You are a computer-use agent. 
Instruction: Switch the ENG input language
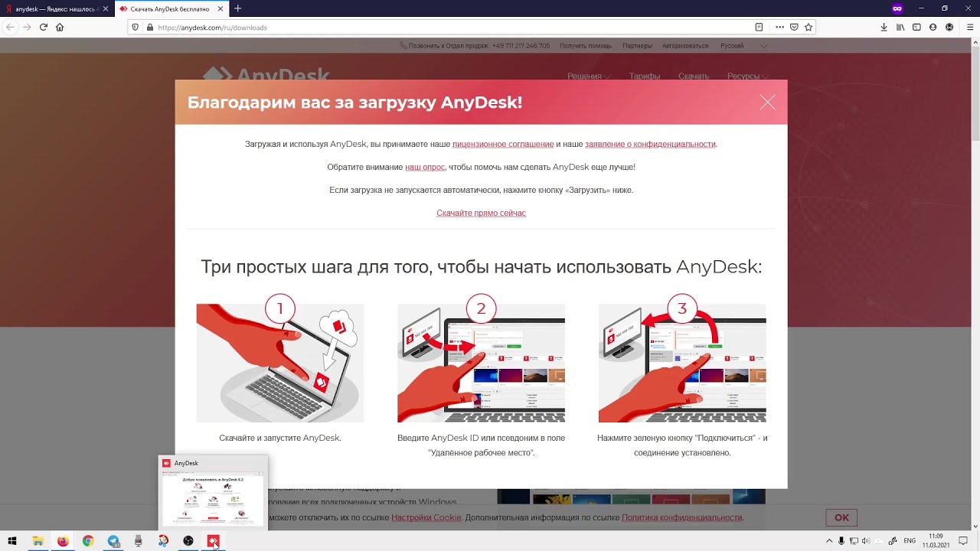pyautogui.click(x=910, y=541)
